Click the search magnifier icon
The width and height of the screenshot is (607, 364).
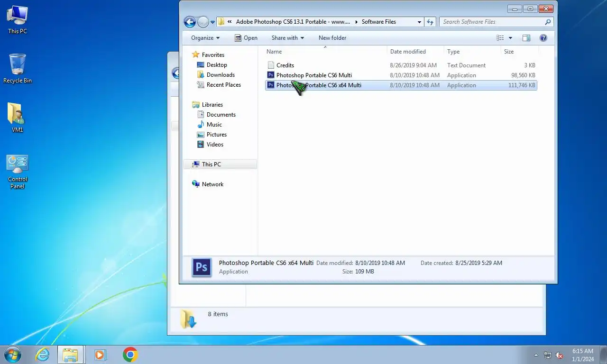click(548, 22)
